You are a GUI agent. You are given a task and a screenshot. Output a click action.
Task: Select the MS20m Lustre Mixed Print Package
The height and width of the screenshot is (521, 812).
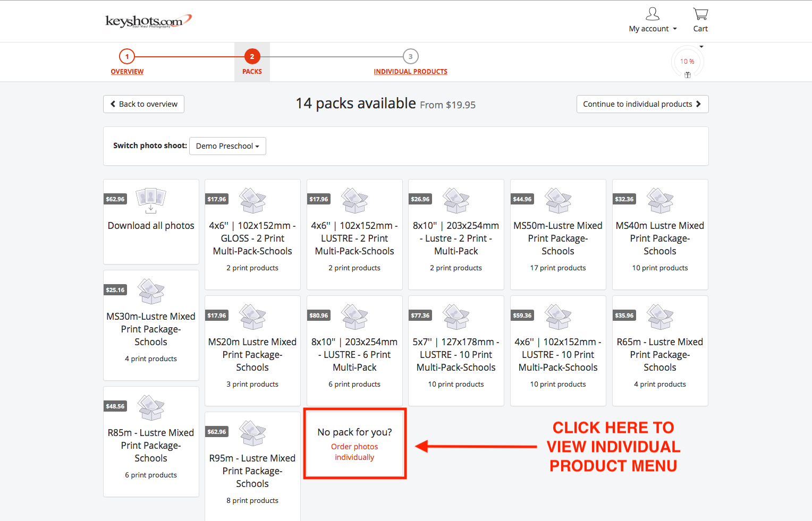point(252,354)
